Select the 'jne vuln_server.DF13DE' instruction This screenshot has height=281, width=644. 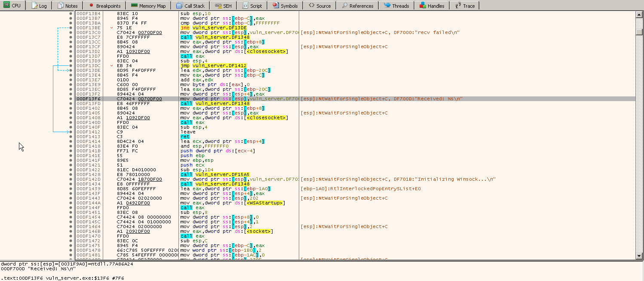pyautogui.click(x=213, y=28)
